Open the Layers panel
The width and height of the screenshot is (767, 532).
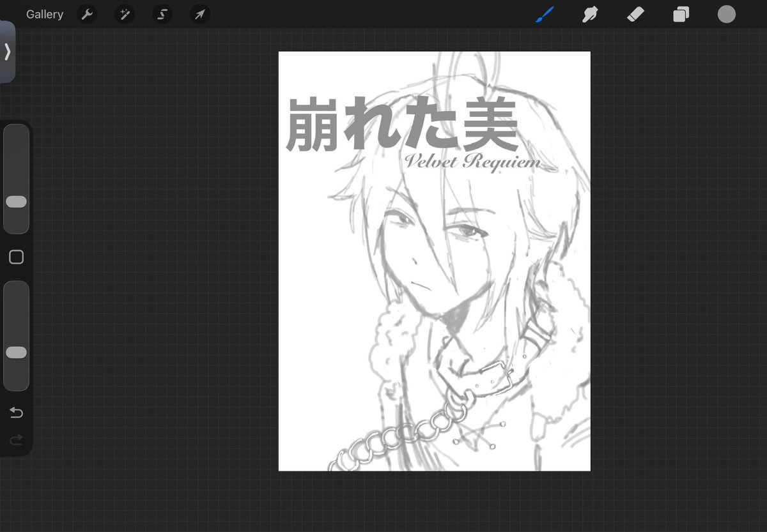tap(680, 14)
